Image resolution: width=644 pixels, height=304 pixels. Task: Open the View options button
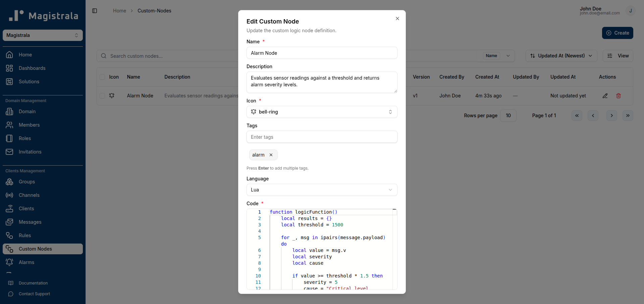click(x=618, y=56)
